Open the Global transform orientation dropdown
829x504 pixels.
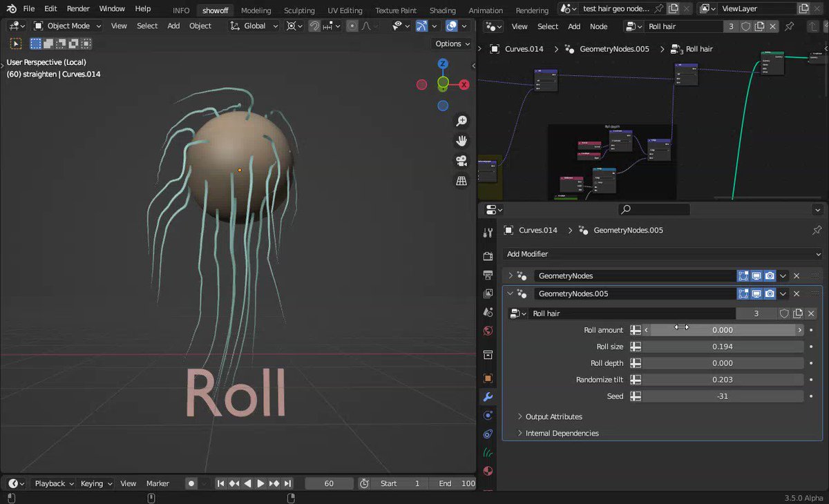click(253, 26)
